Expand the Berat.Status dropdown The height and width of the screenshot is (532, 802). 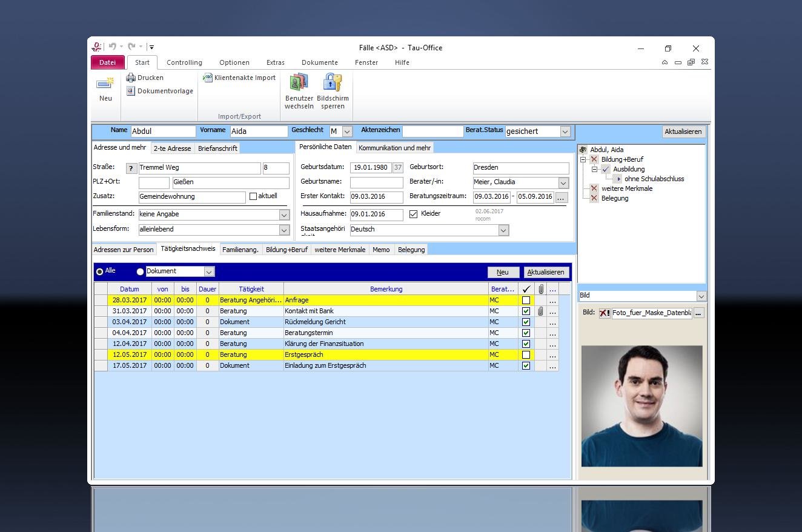click(x=565, y=131)
